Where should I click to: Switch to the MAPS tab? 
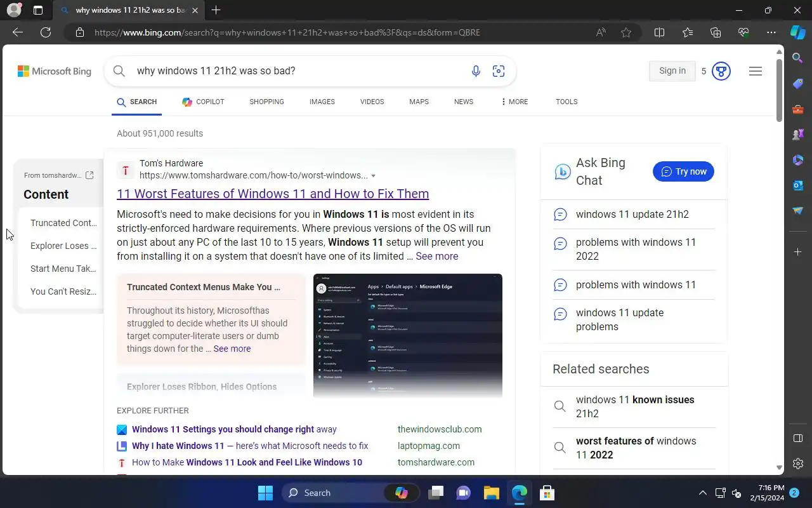pos(419,102)
